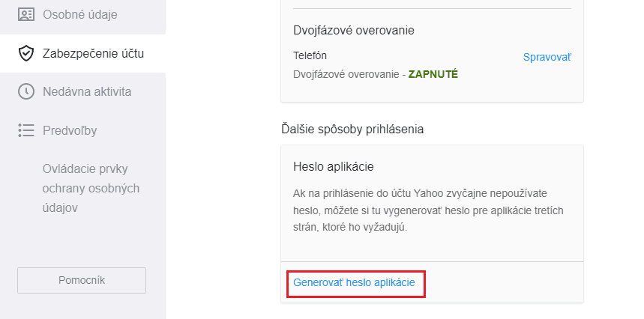The height and width of the screenshot is (319, 644).
Task: Click the Osobné údaje ID card icon
Action: tap(26, 14)
